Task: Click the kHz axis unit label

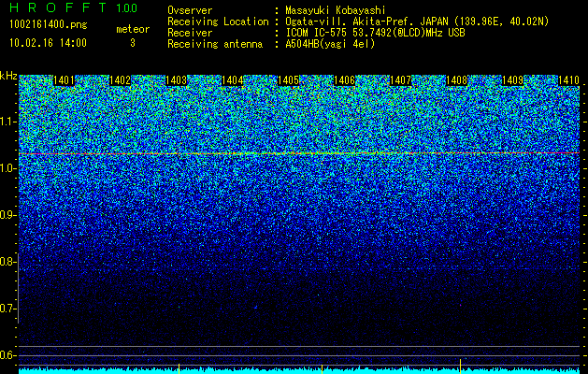Action: (8, 76)
